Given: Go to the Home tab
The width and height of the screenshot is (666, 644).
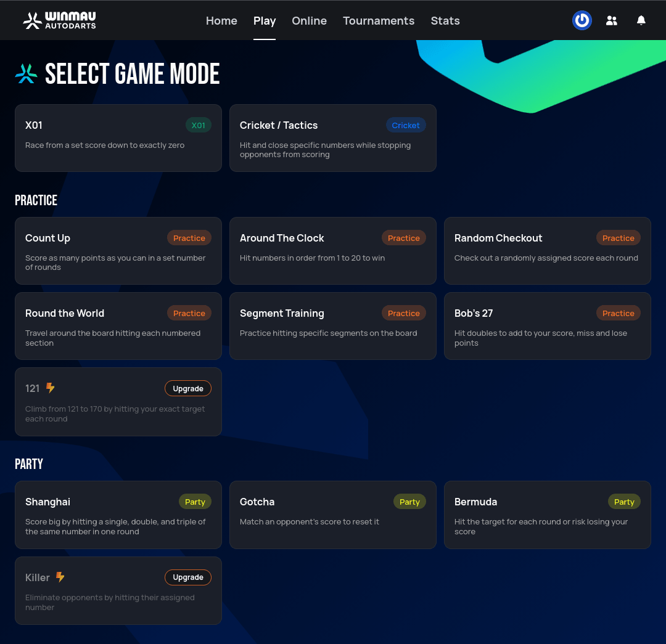Looking at the screenshot, I should coord(221,21).
